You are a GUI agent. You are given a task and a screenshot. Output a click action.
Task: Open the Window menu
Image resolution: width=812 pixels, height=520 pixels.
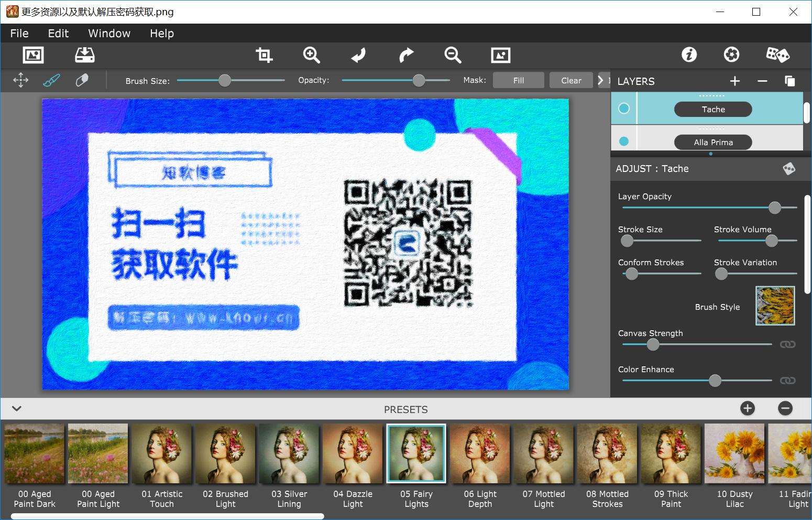109,33
